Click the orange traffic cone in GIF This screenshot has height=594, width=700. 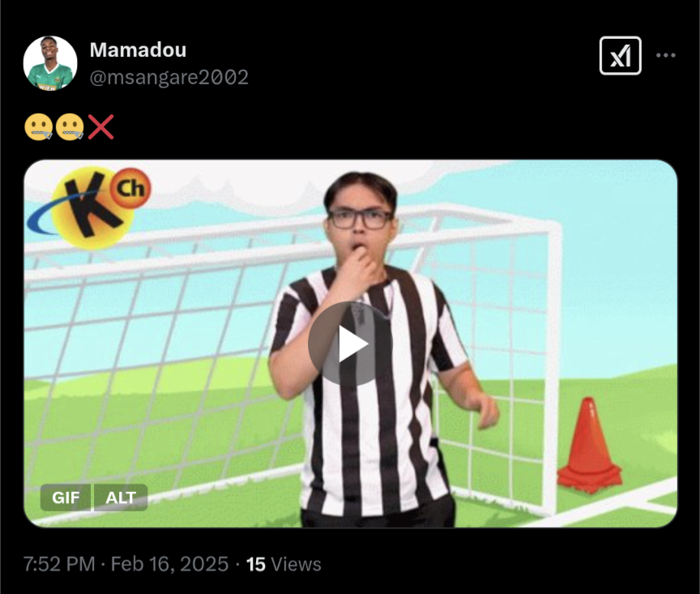click(589, 445)
